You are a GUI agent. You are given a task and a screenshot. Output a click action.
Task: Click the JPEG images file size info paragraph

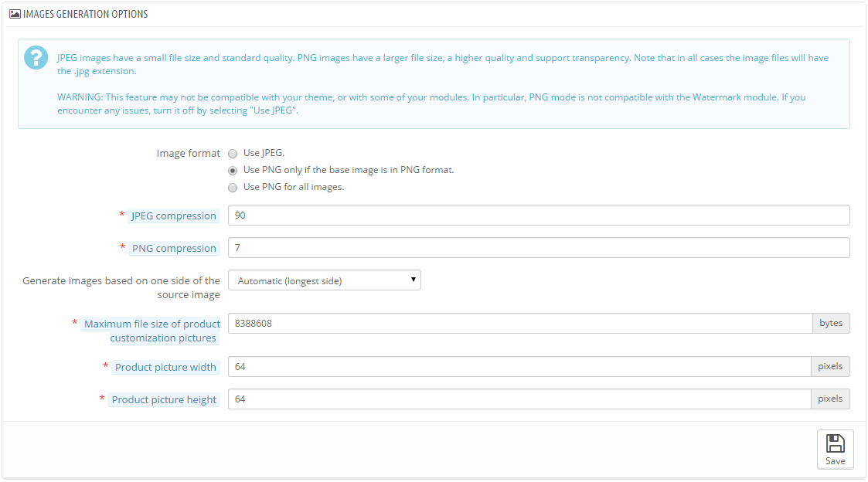[443, 64]
